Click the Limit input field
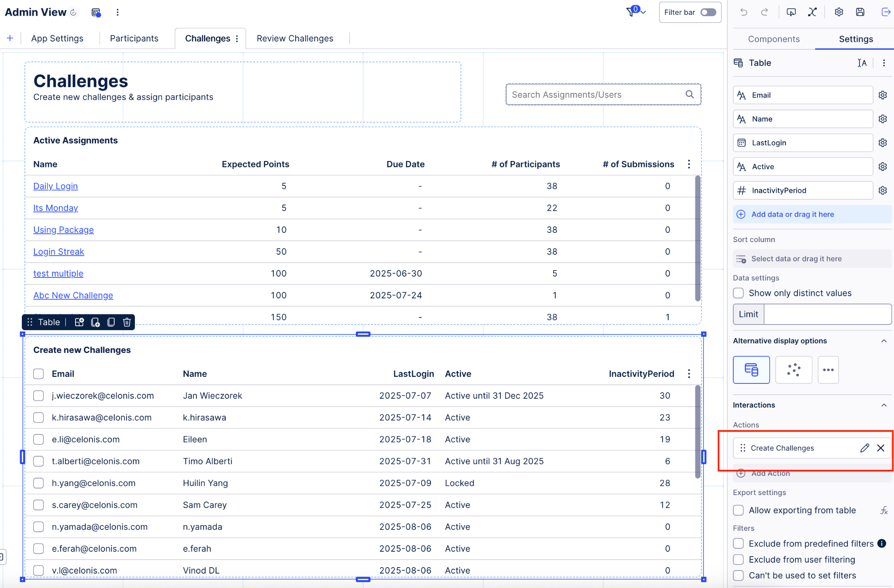This screenshot has width=894, height=588. (827, 314)
